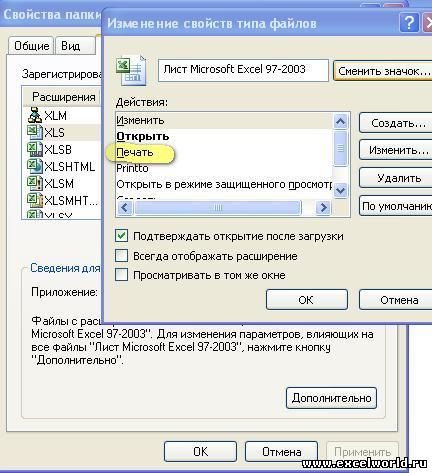Toggle 'Подтверждать открытие после загрузки' checkbox

pyautogui.click(x=121, y=236)
